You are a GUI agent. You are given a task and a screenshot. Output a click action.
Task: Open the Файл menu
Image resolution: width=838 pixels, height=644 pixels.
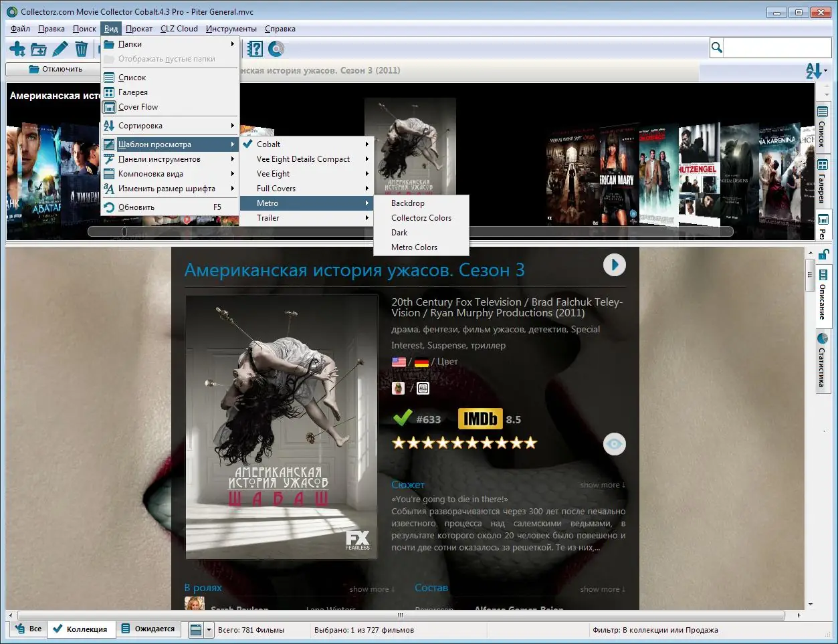point(20,29)
